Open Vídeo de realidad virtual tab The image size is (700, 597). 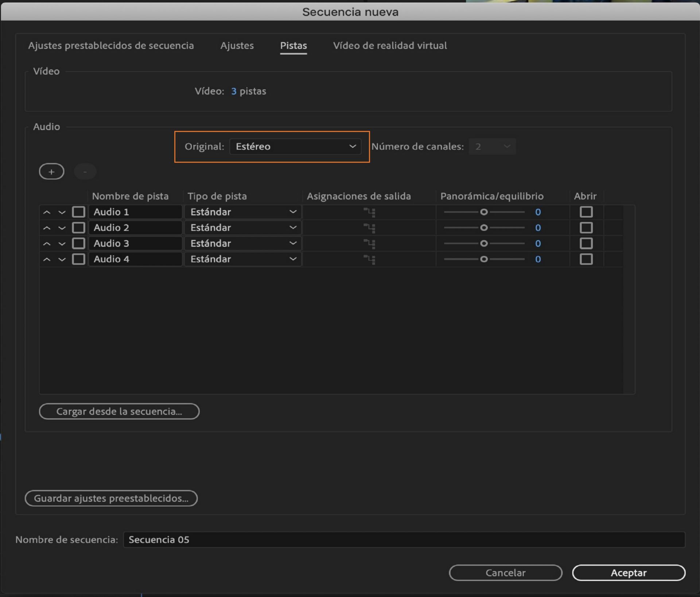(390, 46)
